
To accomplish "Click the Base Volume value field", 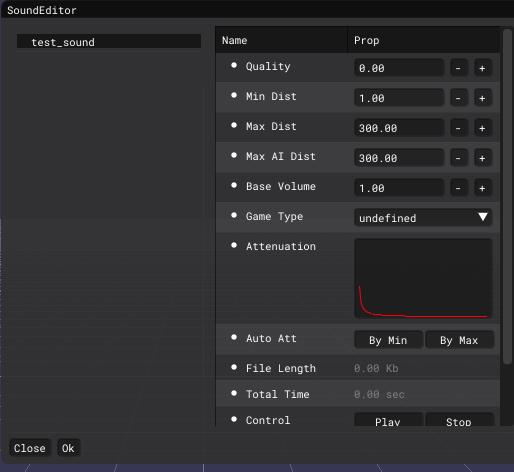I will 399,188.
